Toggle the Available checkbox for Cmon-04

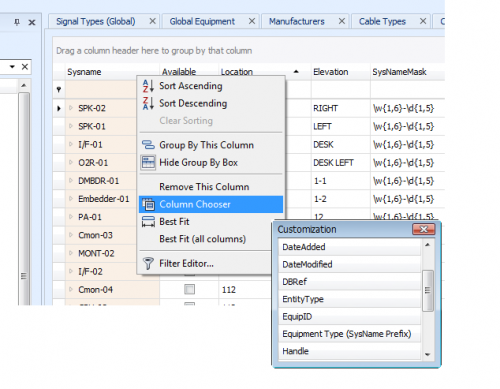click(x=189, y=289)
